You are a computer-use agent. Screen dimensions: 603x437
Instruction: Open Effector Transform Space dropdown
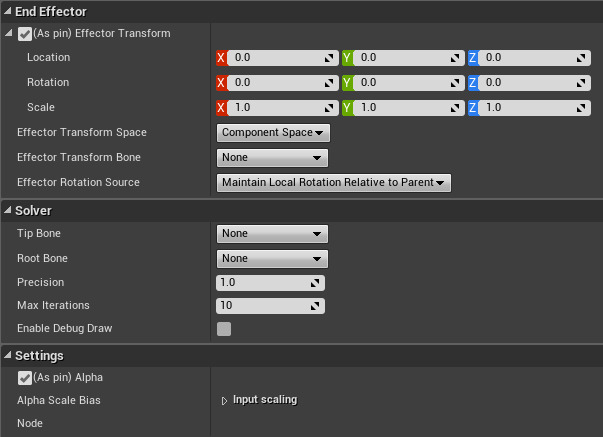273,132
